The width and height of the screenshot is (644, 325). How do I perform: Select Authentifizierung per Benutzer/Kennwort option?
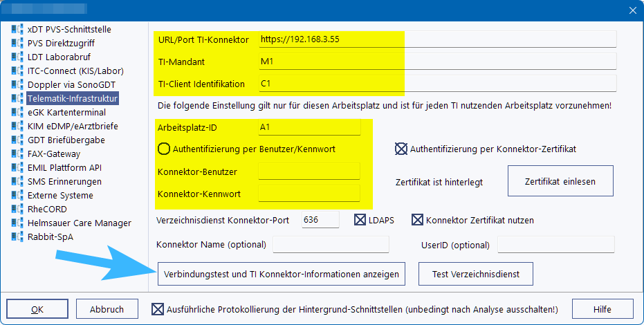click(164, 148)
